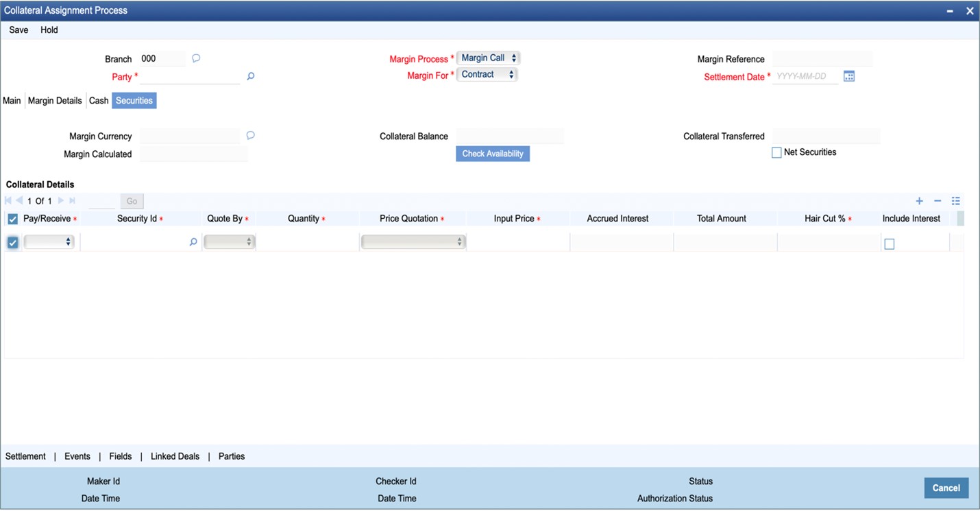Click the Security Id cell input
The height and width of the screenshot is (511, 980).
tap(134, 242)
